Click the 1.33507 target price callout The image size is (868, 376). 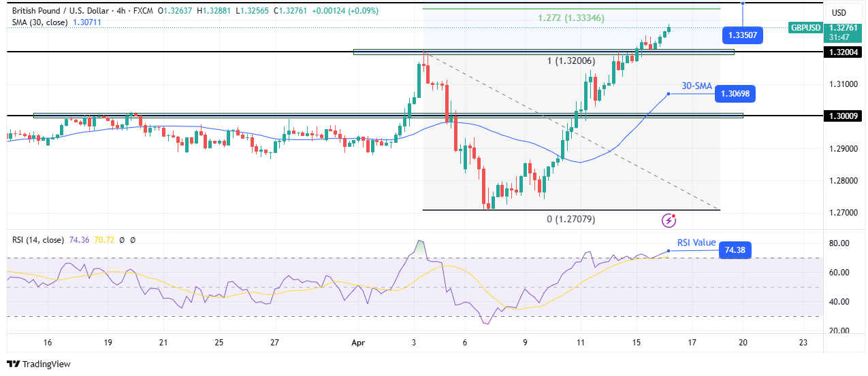[743, 35]
